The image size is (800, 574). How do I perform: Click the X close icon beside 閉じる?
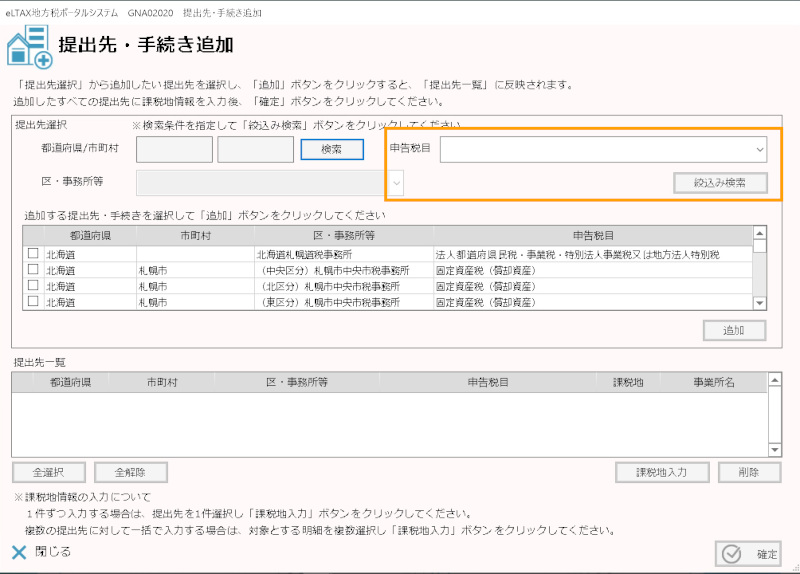(x=19, y=553)
